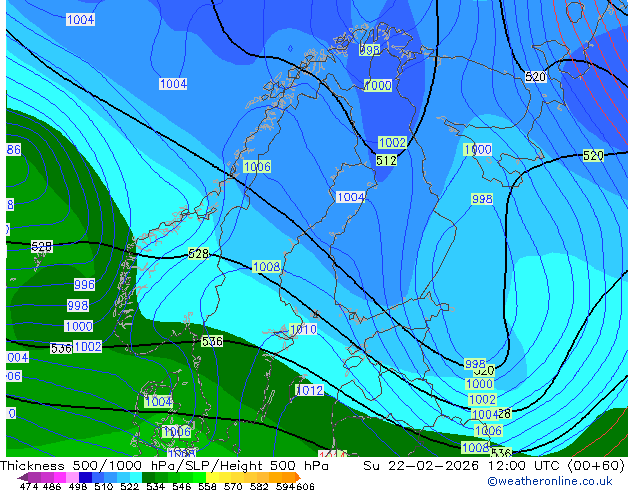
Task: Click the forecast offset '(00+60)'
Action: (x=596, y=465)
